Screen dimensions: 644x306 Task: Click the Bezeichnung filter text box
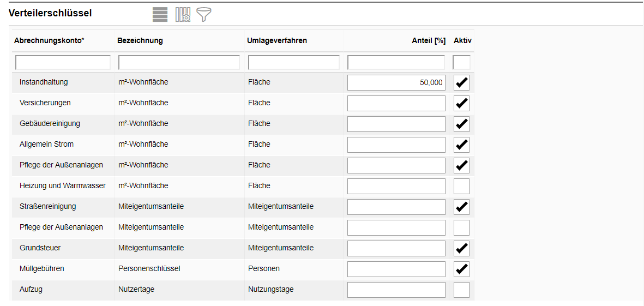point(179,63)
